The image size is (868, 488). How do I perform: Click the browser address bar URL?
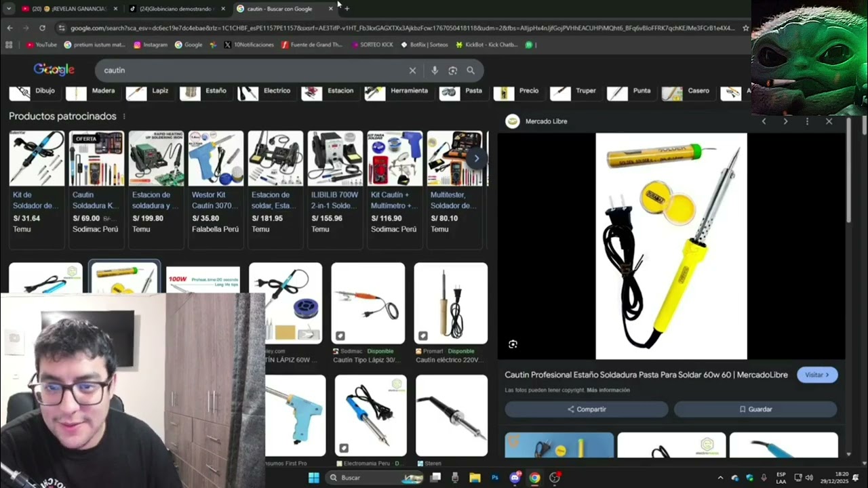coord(402,28)
